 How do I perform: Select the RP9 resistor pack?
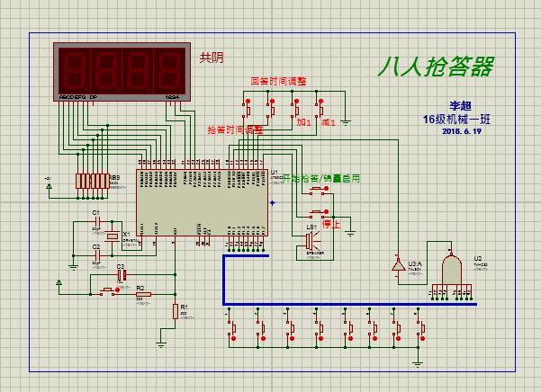(92, 182)
